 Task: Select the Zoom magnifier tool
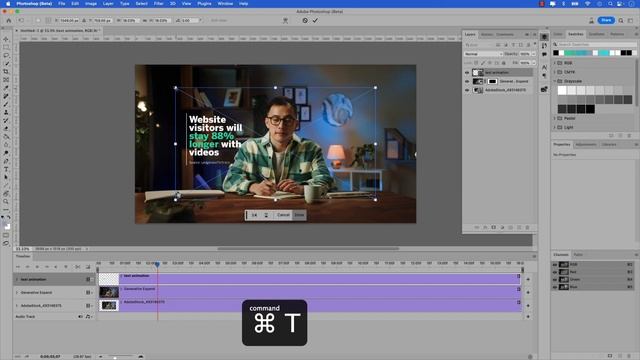click(x=6, y=202)
